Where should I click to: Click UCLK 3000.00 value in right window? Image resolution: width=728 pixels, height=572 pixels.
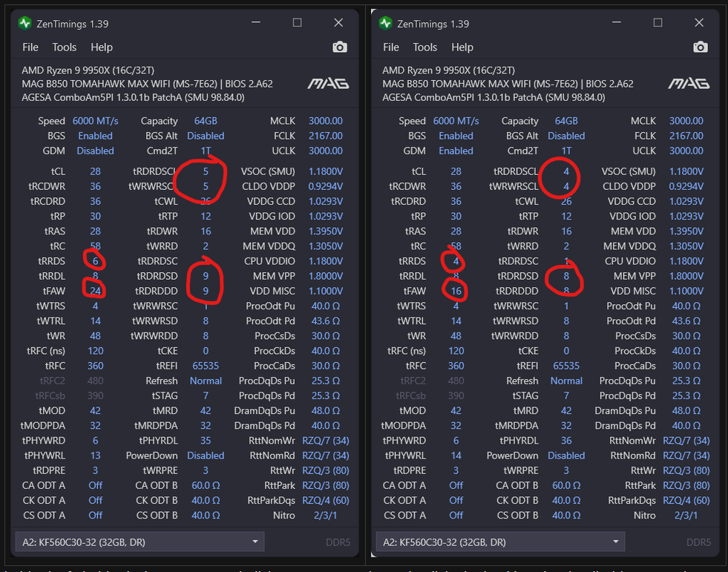click(x=686, y=151)
